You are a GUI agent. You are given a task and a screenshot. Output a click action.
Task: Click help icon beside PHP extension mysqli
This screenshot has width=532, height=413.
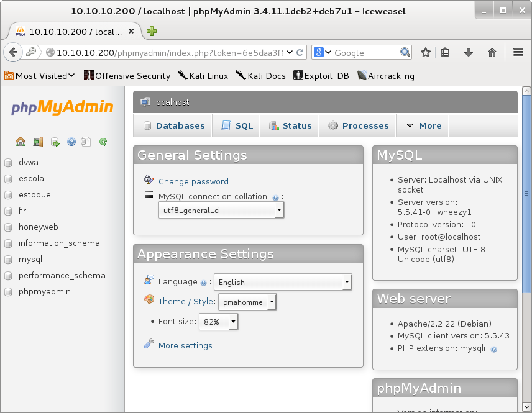pyautogui.click(x=494, y=350)
